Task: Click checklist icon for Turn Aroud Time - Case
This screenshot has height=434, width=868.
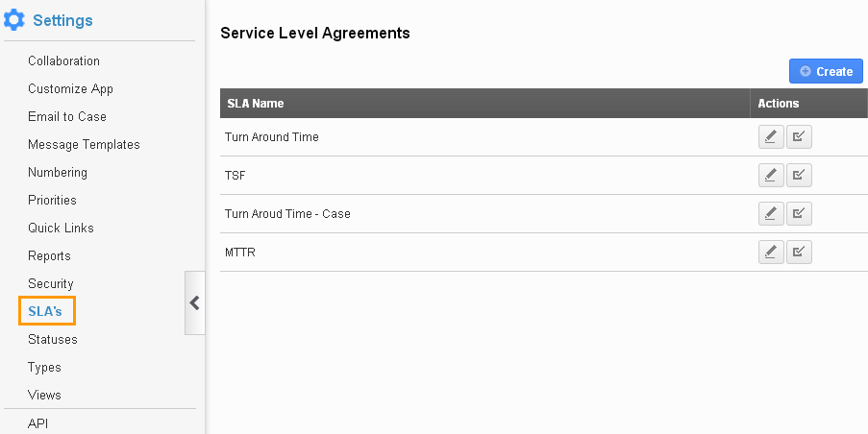Action: [799, 214]
